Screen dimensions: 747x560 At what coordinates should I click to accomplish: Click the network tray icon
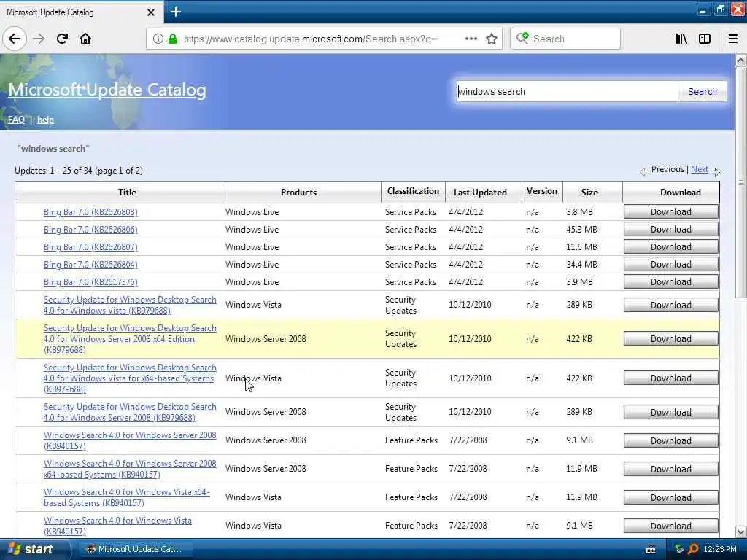pyautogui.click(x=679, y=549)
